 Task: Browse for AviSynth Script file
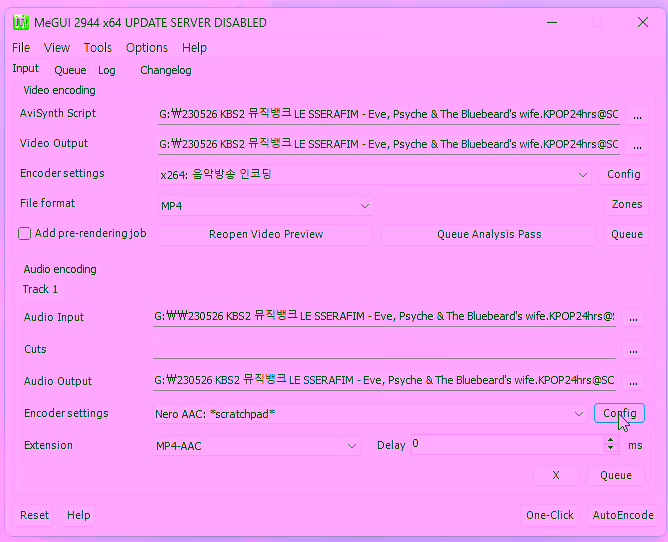click(x=637, y=115)
